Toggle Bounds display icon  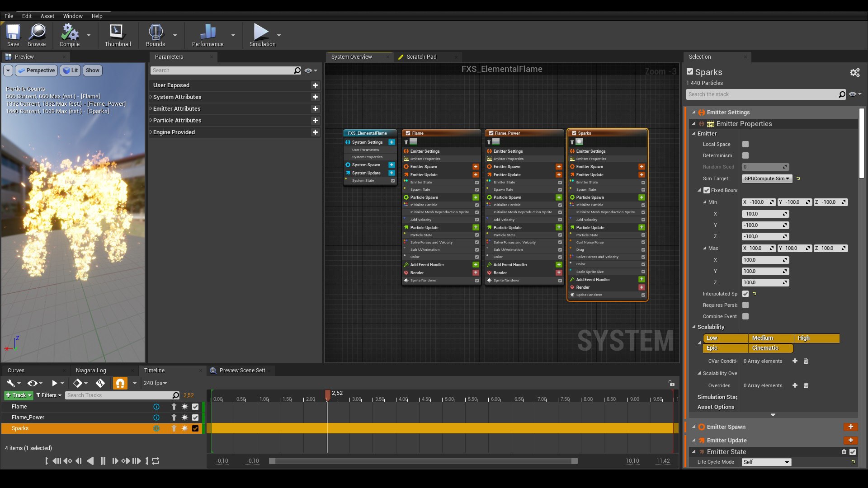pos(155,33)
